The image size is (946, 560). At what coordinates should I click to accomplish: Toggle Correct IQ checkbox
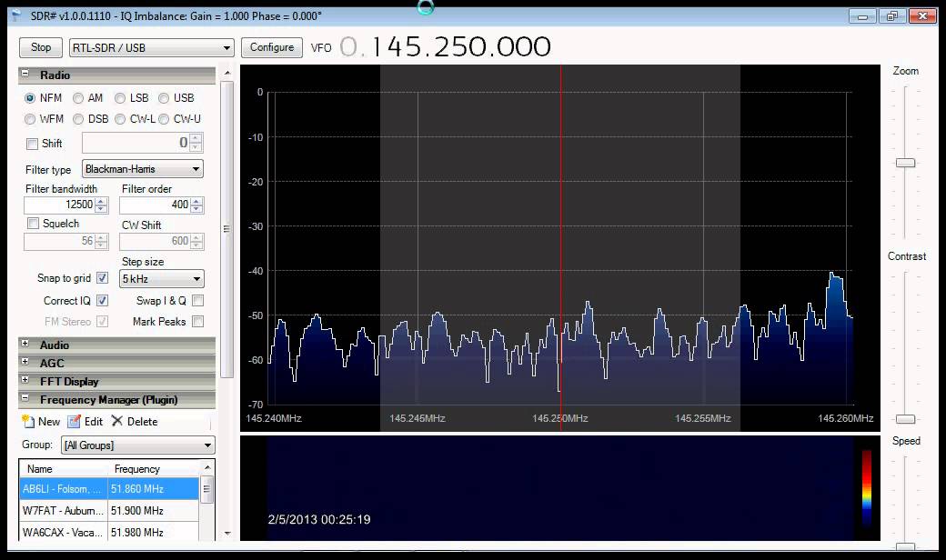tap(103, 300)
